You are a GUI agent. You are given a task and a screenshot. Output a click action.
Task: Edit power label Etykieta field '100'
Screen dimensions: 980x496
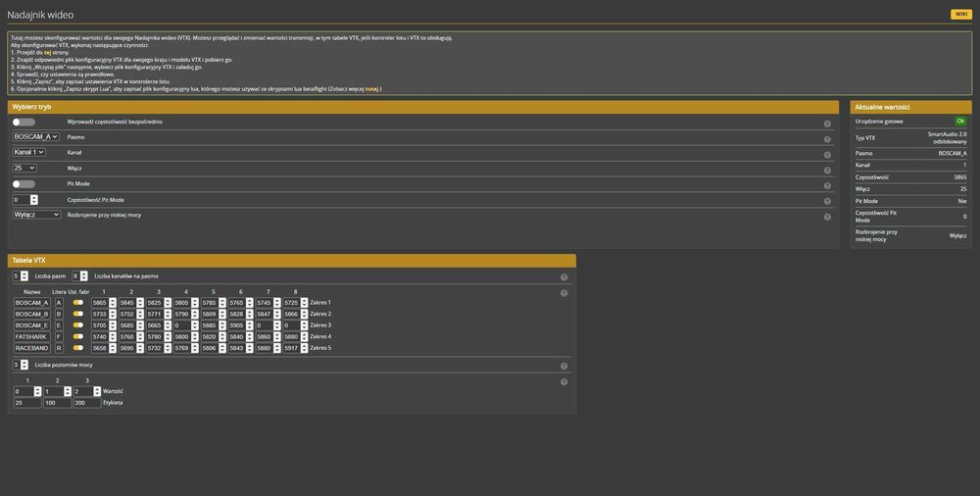coord(58,403)
